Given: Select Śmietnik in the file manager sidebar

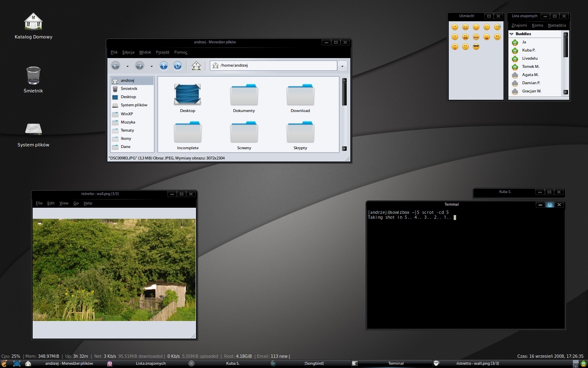Looking at the screenshot, I should 132,89.
